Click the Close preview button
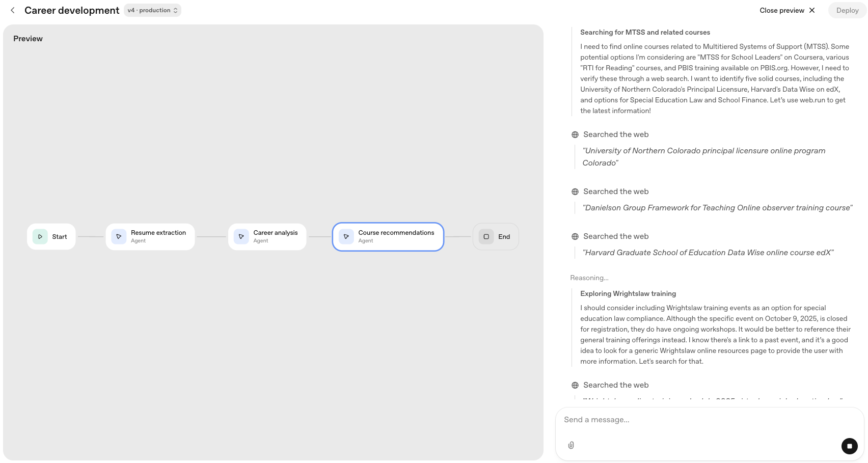 787,10
